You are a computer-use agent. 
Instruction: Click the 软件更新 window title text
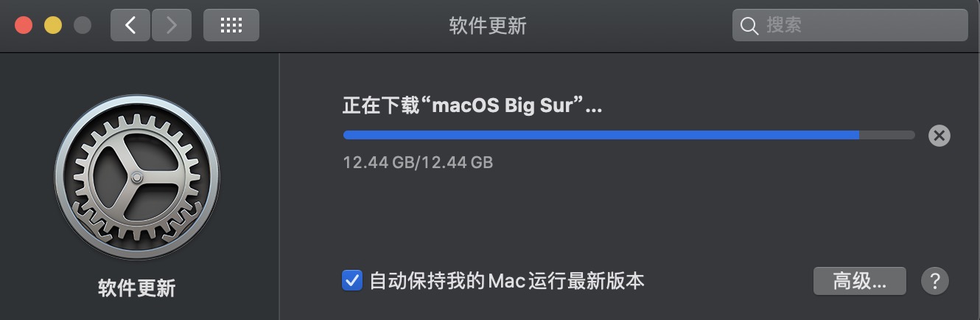[x=488, y=26]
